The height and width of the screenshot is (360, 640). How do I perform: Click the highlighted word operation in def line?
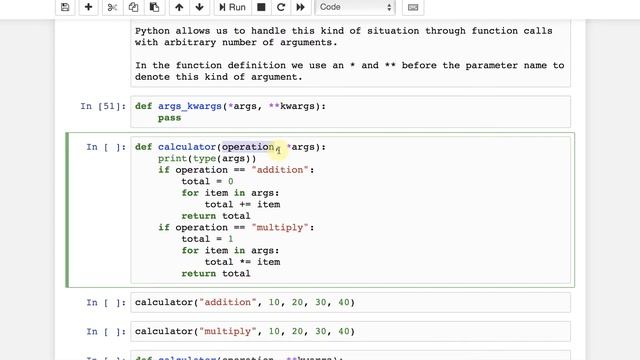pyautogui.click(x=248, y=147)
